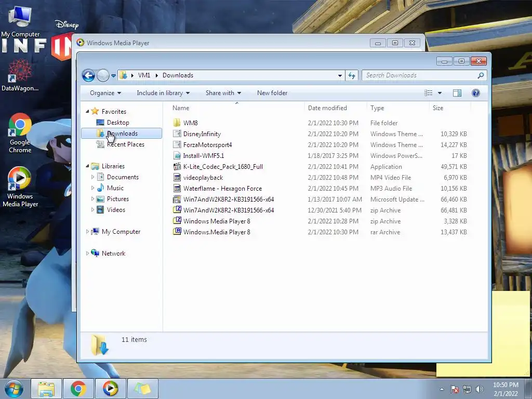This screenshot has width=532, height=399.
Task: Open the breadcrumb arrow after VM1
Action: click(x=157, y=75)
